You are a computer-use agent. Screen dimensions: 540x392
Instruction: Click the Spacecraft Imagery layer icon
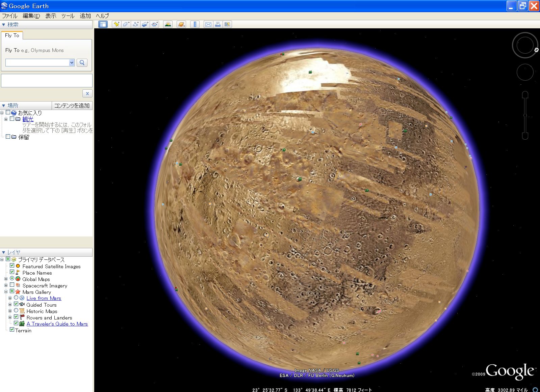coord(18,285)
